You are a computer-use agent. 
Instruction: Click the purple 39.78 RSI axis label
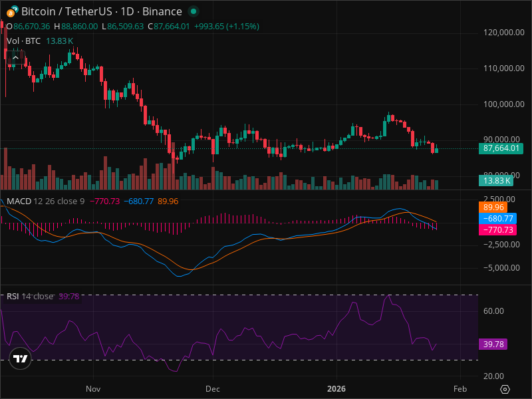[493, 344]
